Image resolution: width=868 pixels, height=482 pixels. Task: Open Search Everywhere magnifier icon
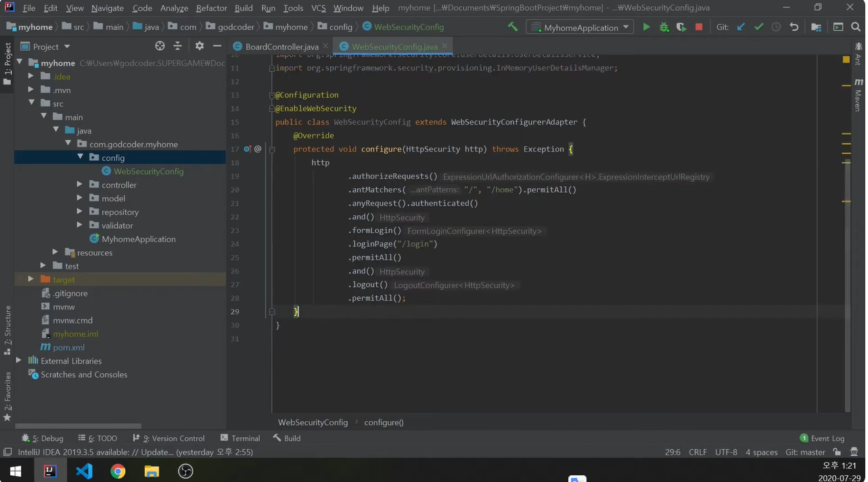[x=856, y=27]
